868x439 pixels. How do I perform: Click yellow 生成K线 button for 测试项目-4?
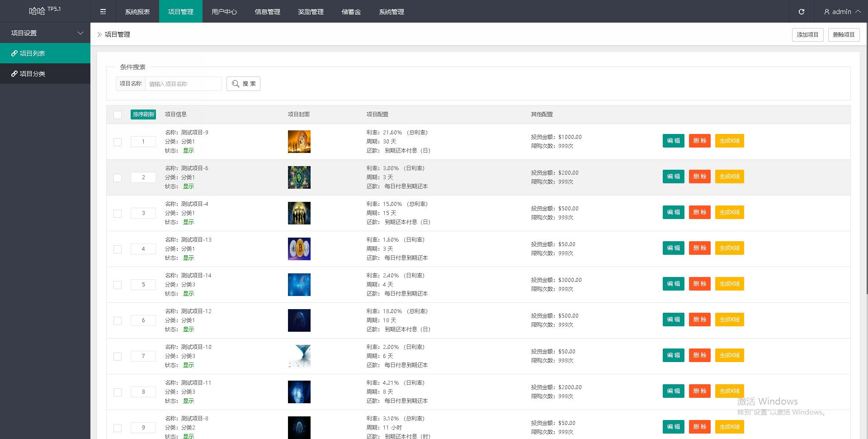[x=729, y=212]
